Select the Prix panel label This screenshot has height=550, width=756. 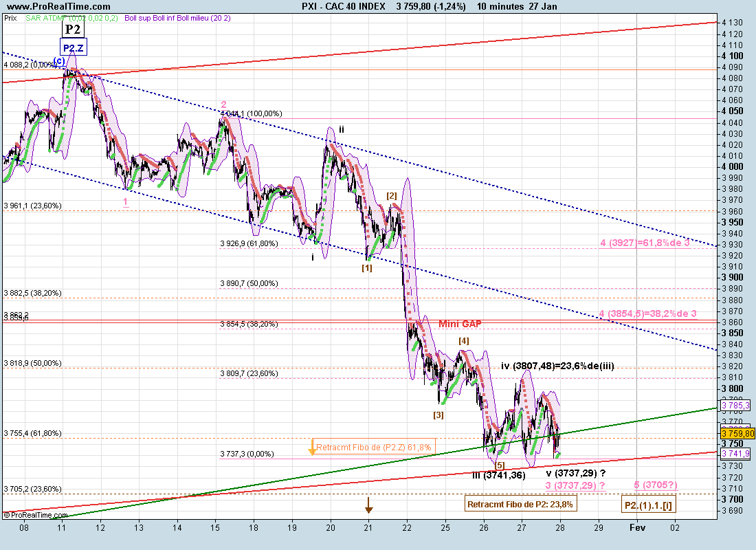(x=10, y=18)
